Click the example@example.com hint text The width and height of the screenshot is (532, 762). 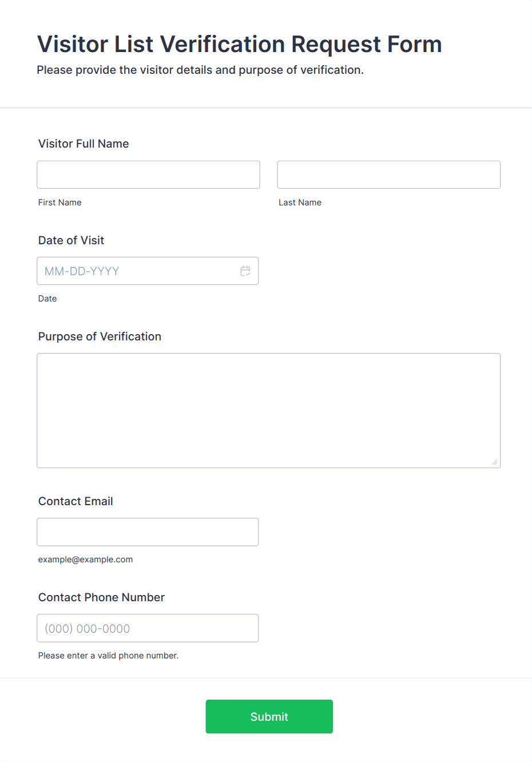(85, 559)
